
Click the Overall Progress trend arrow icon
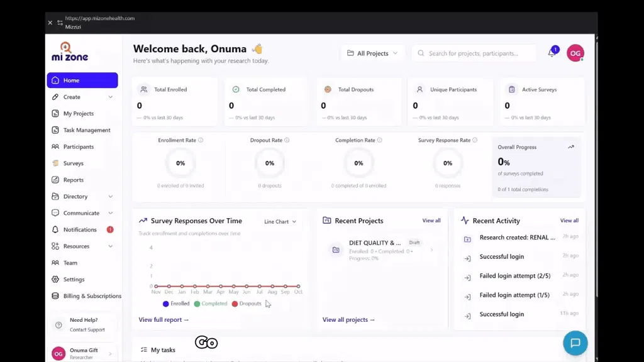pos(571,147)
